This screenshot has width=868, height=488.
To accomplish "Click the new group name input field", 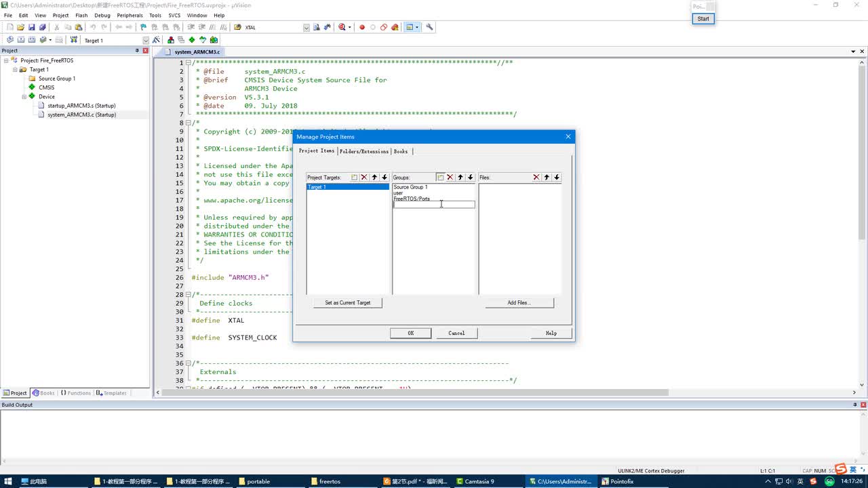I will tap(434, 205).
